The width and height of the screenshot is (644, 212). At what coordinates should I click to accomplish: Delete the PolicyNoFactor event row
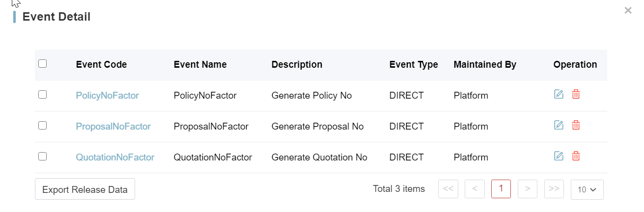(576, 95)
